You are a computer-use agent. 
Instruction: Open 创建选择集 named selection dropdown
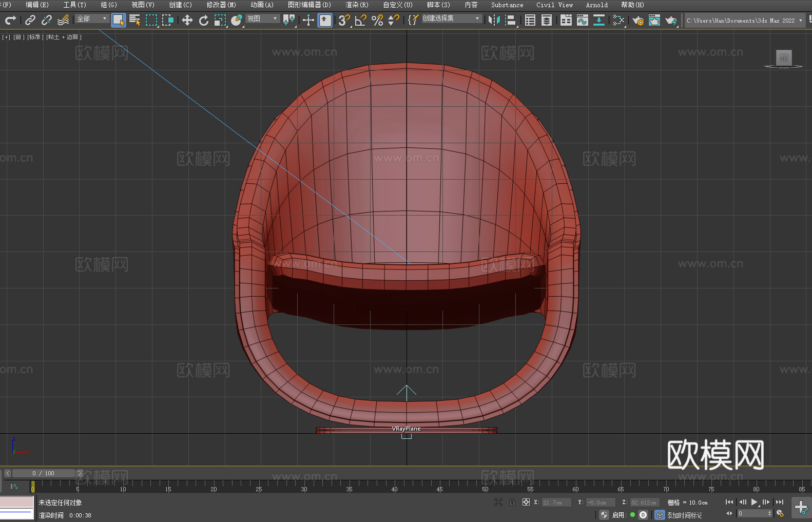pyautogui.click(x=452, y=18)
